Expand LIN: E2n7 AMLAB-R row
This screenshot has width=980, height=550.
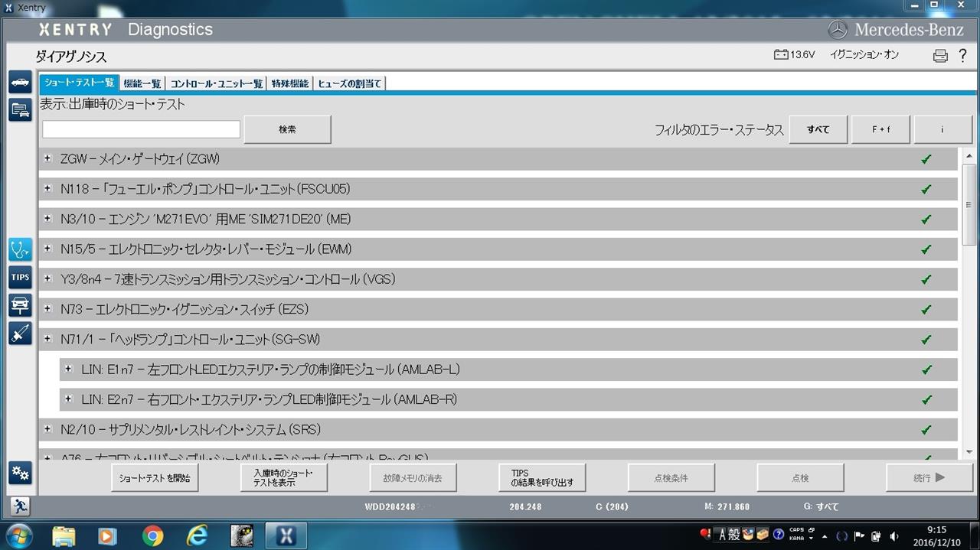68,399
